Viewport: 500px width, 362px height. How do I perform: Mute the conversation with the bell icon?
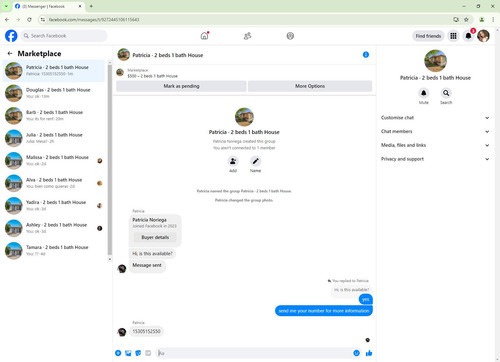(x=423, y=93)
